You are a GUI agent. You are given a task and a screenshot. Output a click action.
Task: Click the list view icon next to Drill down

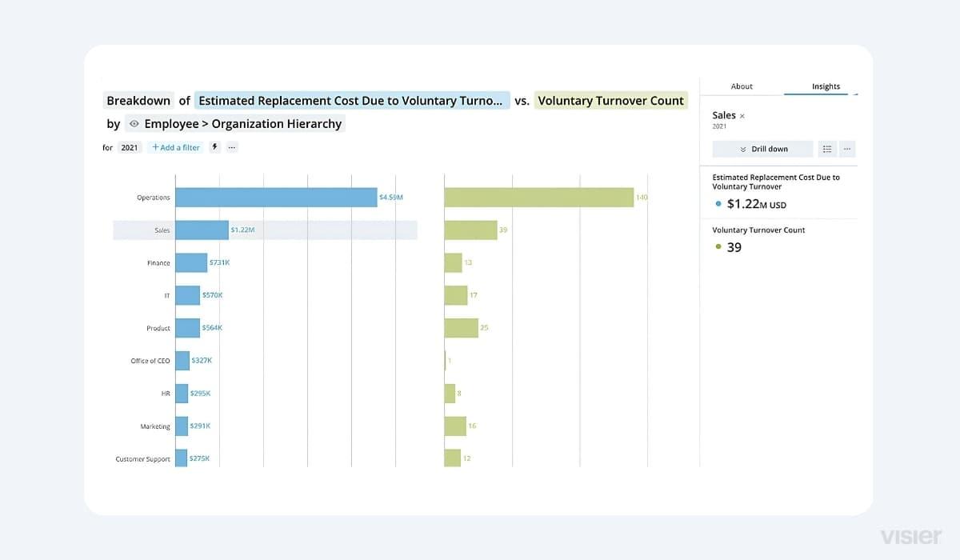click(827, 149)
